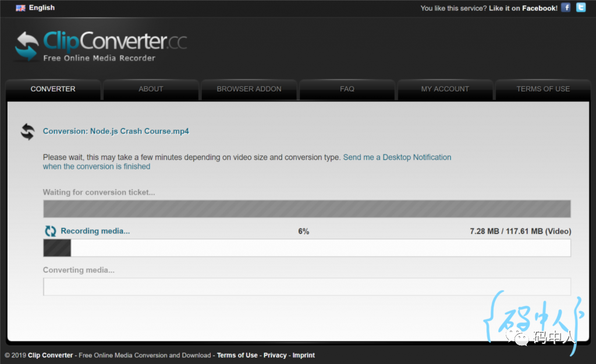Click the language flag icon
This screenshot has width=596, height=364.
[20, 8]
